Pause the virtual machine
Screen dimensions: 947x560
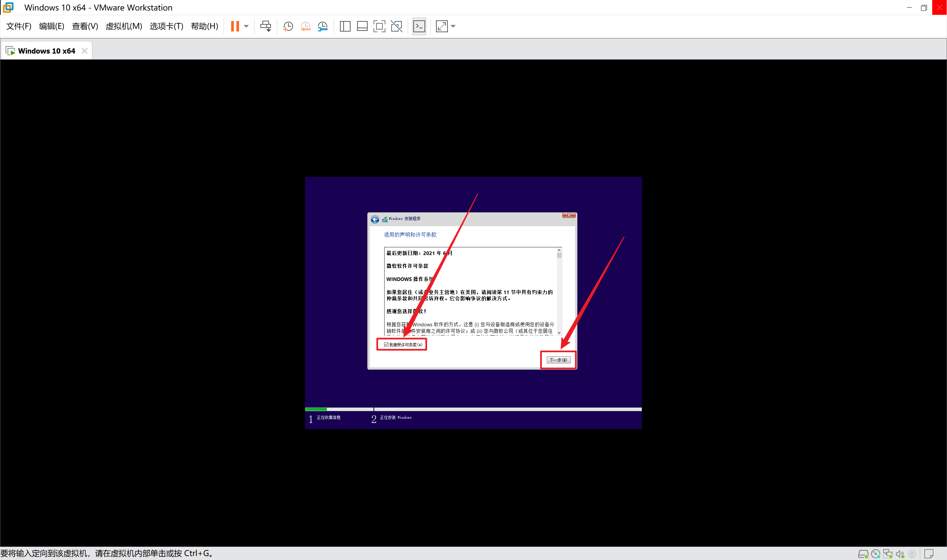click(x=235, y=26)
